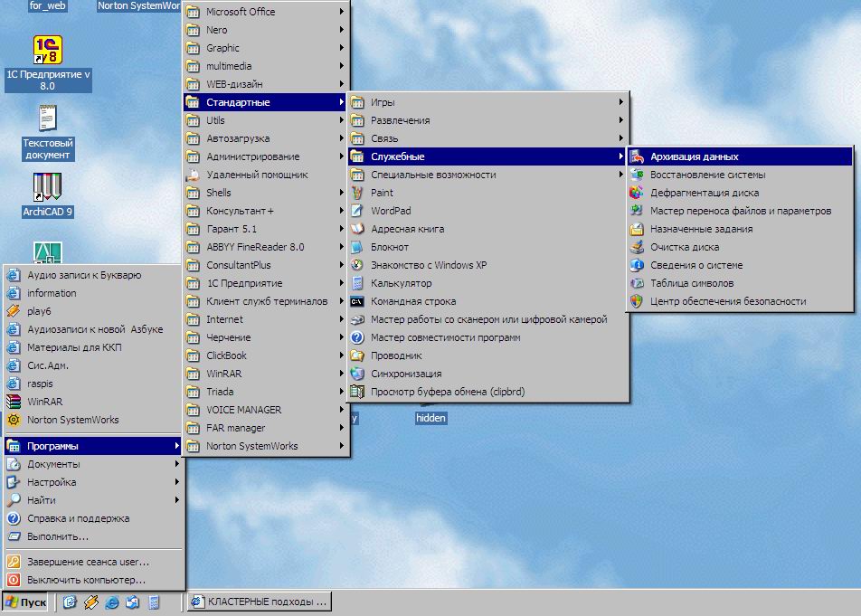Open the Администрирование programs folder

[266, 156]
